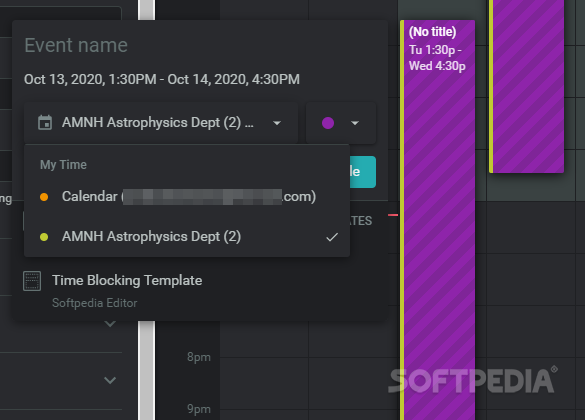Select the Calendar (…com) option with orange dot
This screenshot has height=420, width=585.
(x=187, y=197)
